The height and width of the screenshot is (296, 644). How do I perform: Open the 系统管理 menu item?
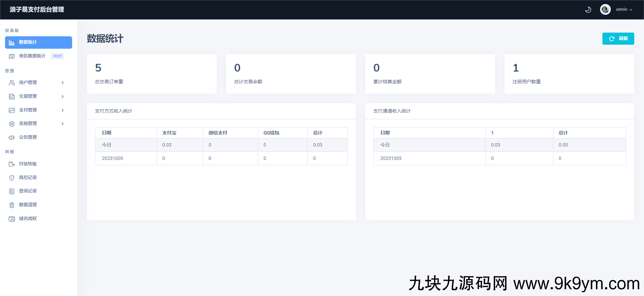click(x=28, y=124)
